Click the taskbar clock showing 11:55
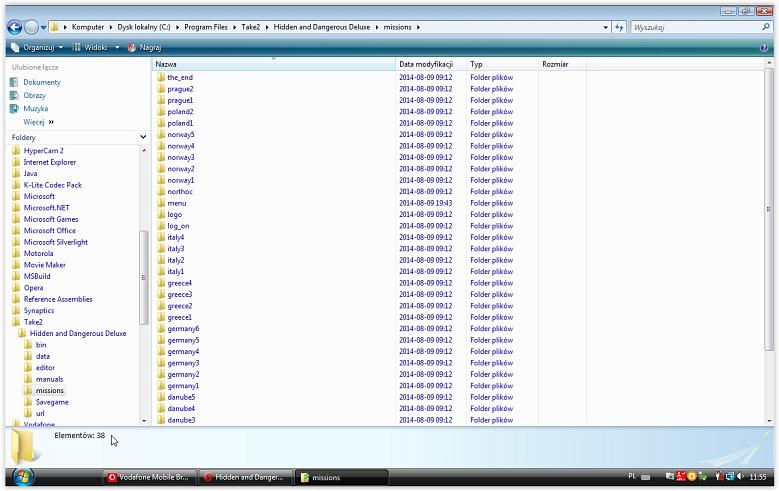 tap(758, 477)
